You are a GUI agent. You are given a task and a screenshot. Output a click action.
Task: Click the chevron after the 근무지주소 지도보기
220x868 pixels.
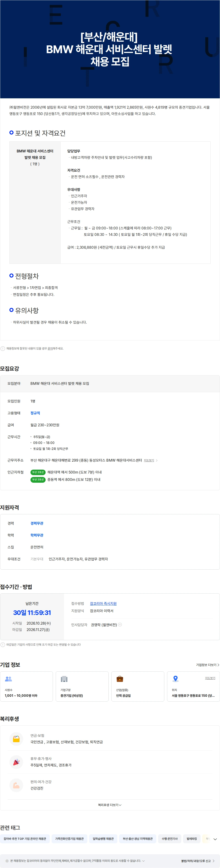[157, 460]
